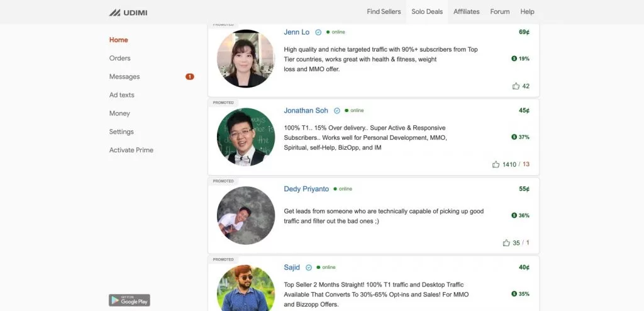Open Sajid's profile photo
The width and height of the screenshot is (644, 311).
(x=246, y=288)
